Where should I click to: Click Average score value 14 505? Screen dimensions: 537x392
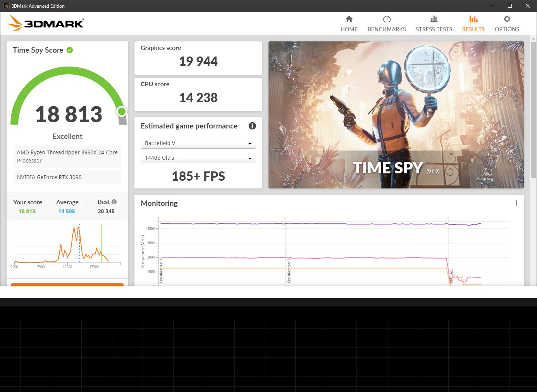(67, 211)
